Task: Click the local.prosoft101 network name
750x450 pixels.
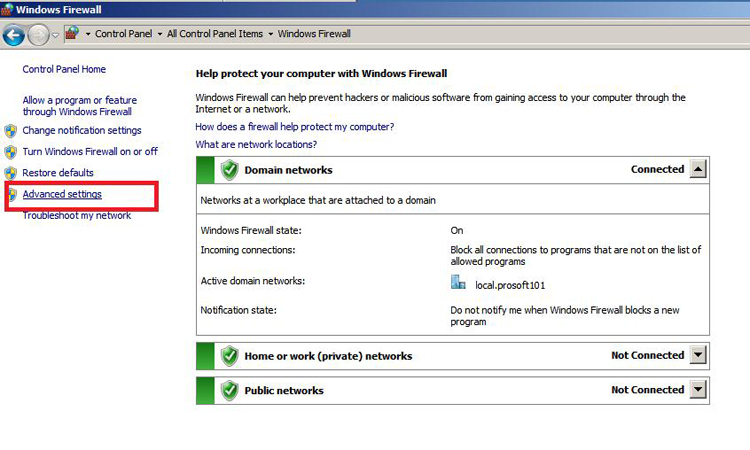Action: [x=510, y=285]
